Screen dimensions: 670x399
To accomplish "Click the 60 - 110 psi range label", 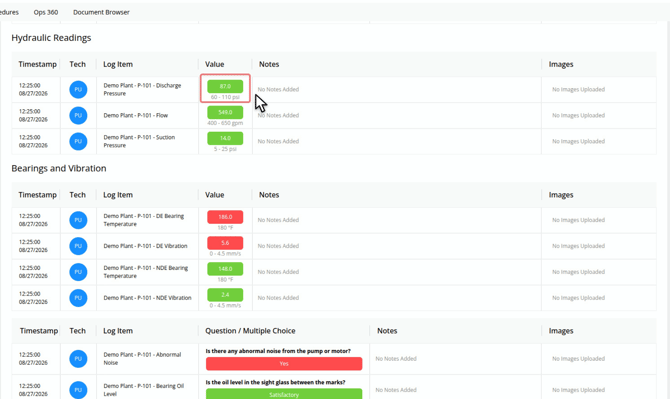I will click(x=225, y=97).
